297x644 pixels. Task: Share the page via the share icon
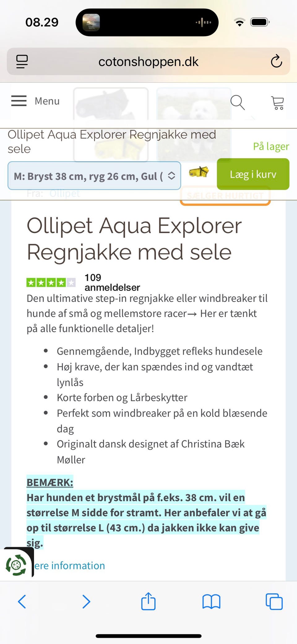148,602
